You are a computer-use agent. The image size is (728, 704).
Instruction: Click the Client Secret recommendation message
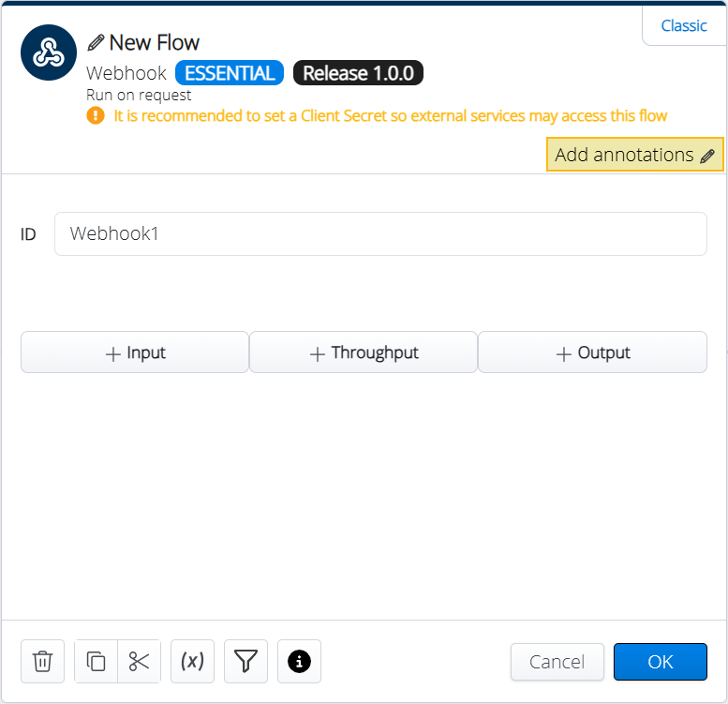point(390,116)
